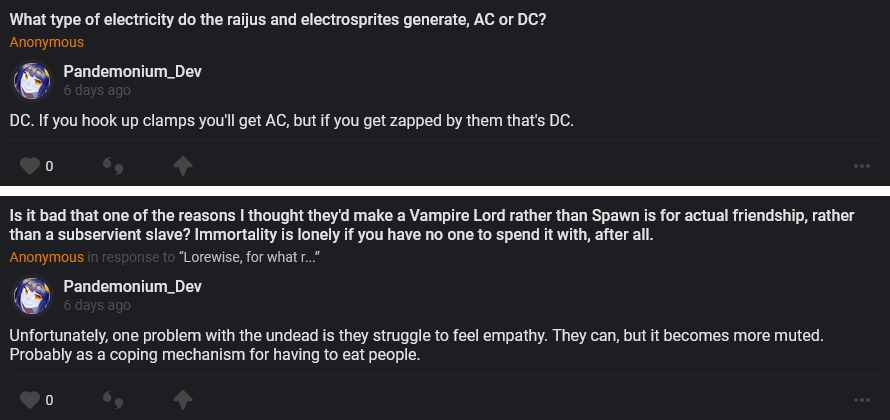Screen dimensions: 890x420
Task: Like the AC or DC electricity answer
Action: coord(30,166)
